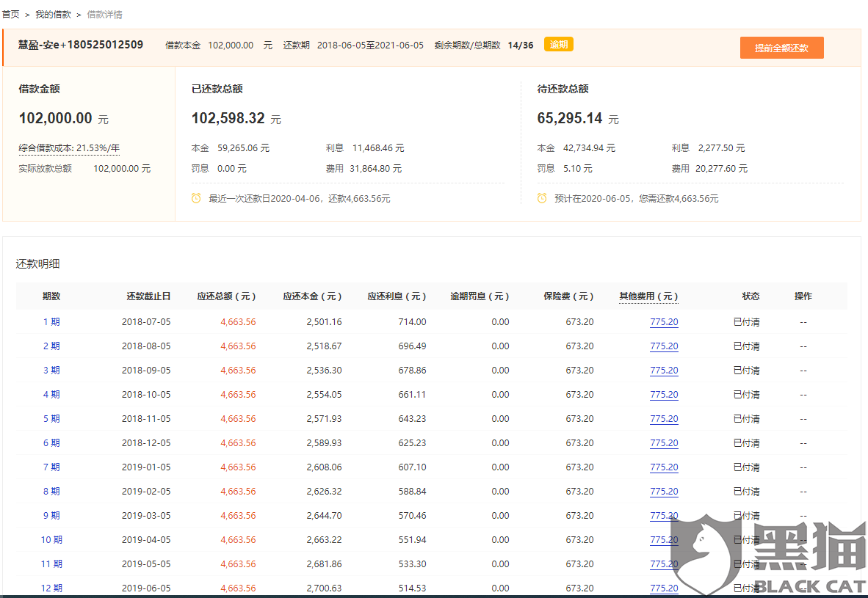This screenshot has width=868, height=598.
Task: Click the 综合借款成本: 21.53%/年 underlined text
Action: tap(69, 148)
